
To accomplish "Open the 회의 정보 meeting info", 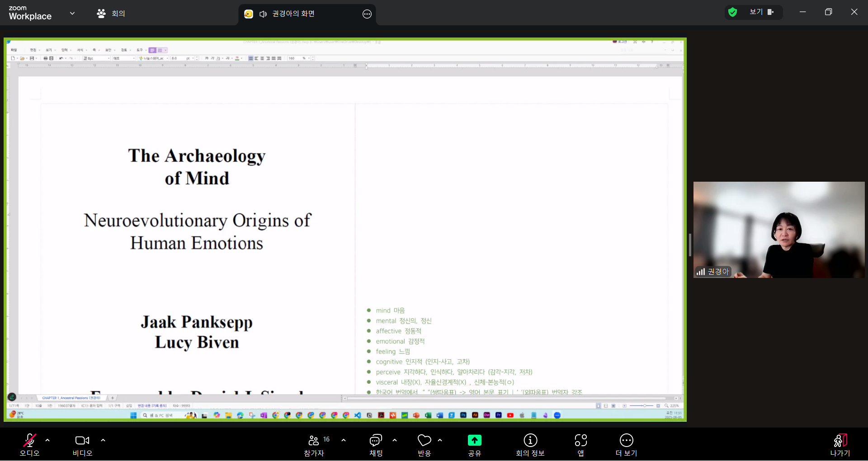I will click(x=530, y=445).
